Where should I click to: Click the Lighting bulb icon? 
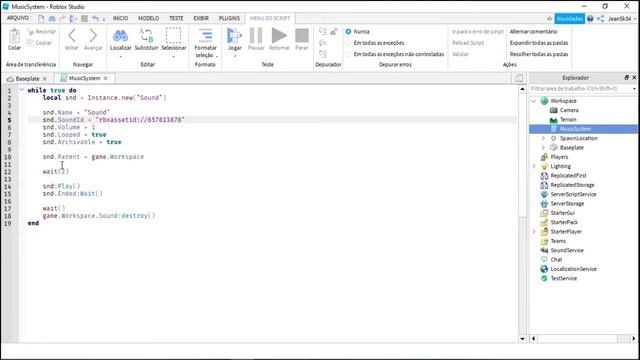(544, 166)
